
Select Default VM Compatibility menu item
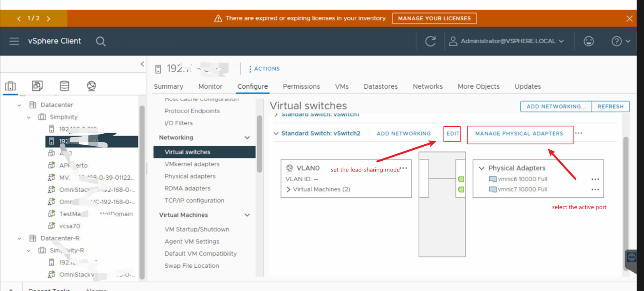(x=201, y=254)
